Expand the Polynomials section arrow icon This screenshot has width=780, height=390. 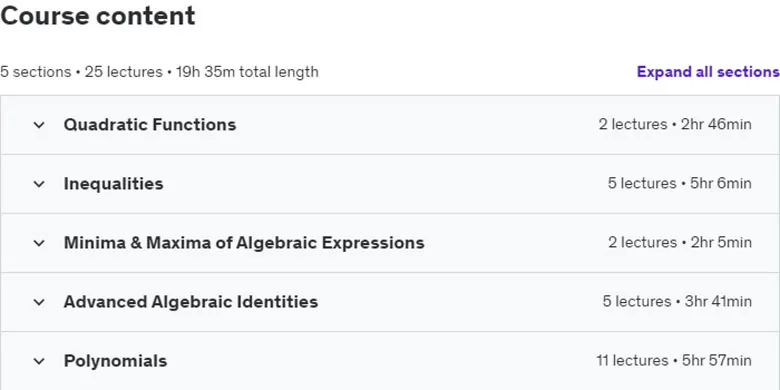39,361
